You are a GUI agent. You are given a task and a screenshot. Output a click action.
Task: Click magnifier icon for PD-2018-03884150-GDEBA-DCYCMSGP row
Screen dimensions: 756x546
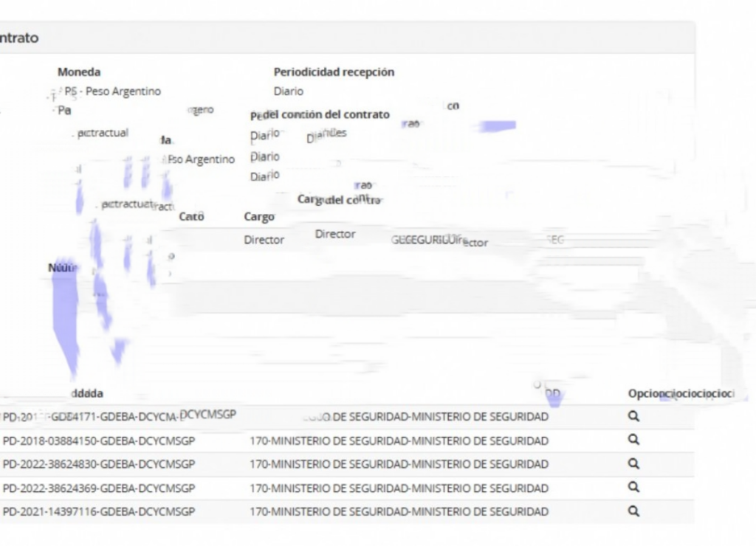point(633,440)
